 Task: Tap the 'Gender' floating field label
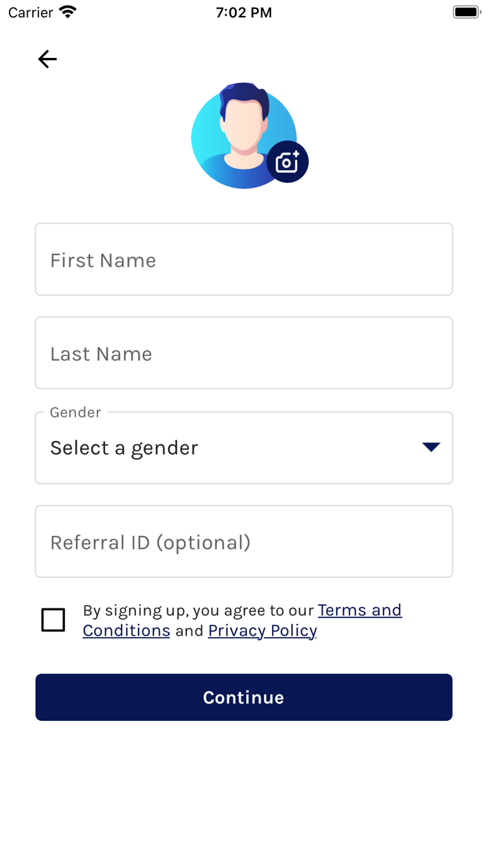[75, 412]
